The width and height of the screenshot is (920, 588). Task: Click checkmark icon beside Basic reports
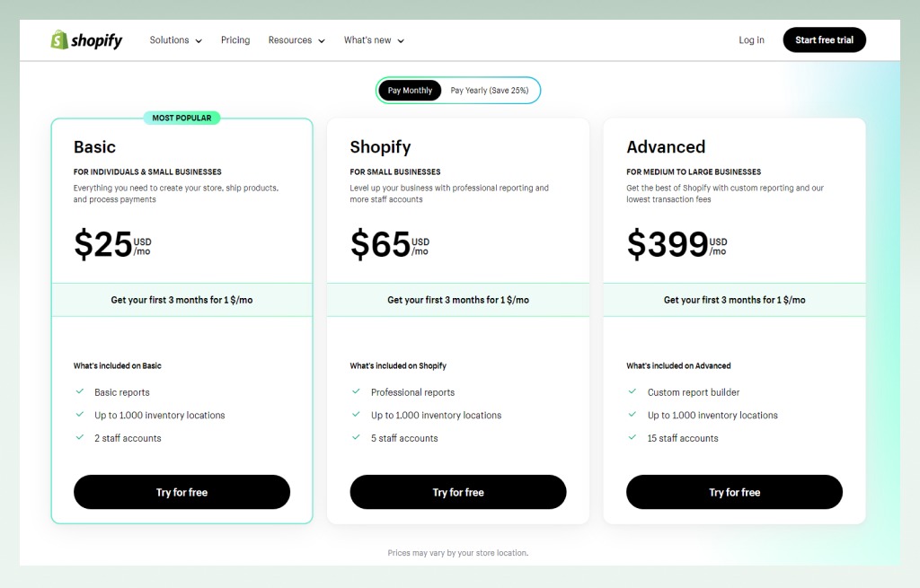[x=80, y=391]
